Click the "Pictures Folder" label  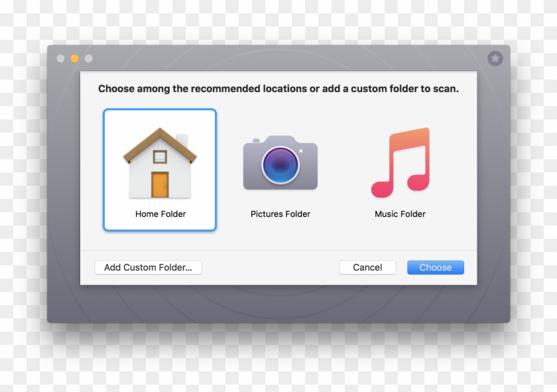[x=280, y=214]
